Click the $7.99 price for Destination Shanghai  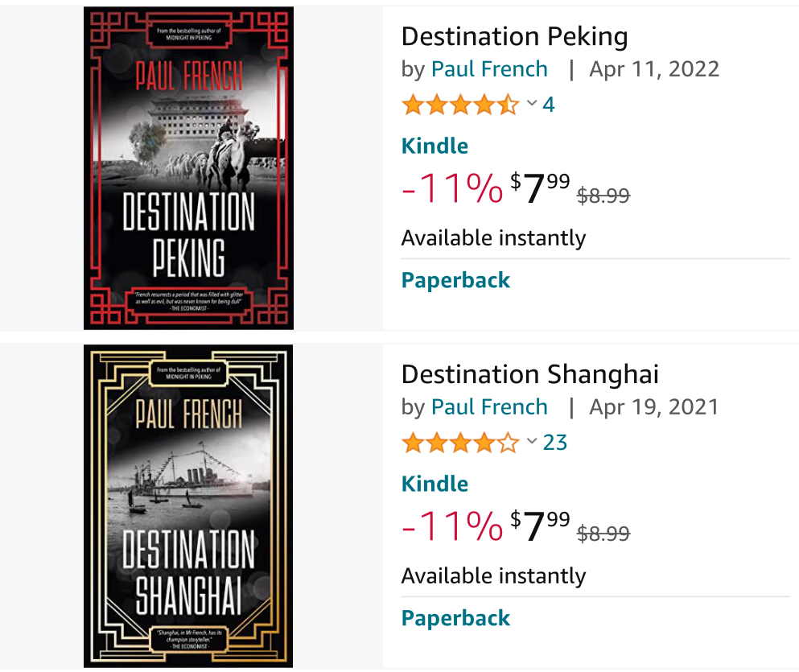point(540,526)
